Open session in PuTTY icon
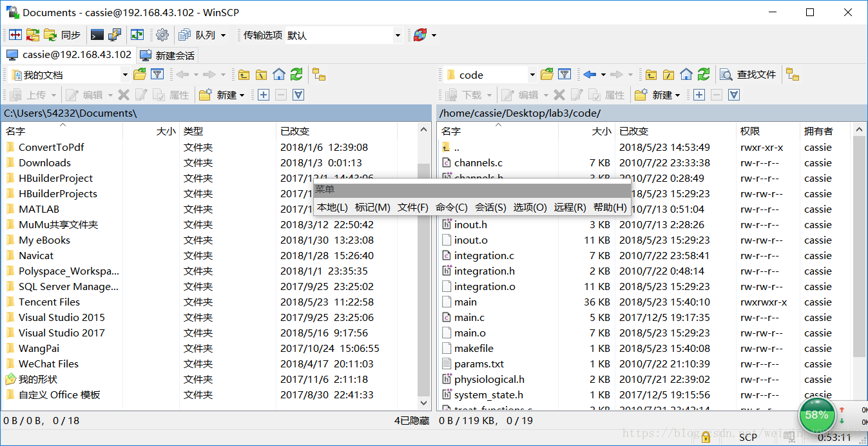 tap(114, 35)
